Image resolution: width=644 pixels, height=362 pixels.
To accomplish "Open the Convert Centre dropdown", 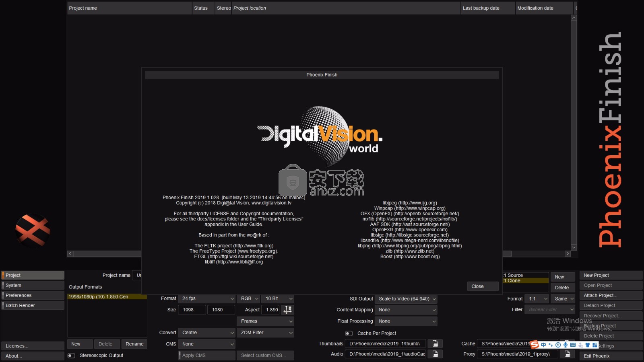I will tap(207, 333).
